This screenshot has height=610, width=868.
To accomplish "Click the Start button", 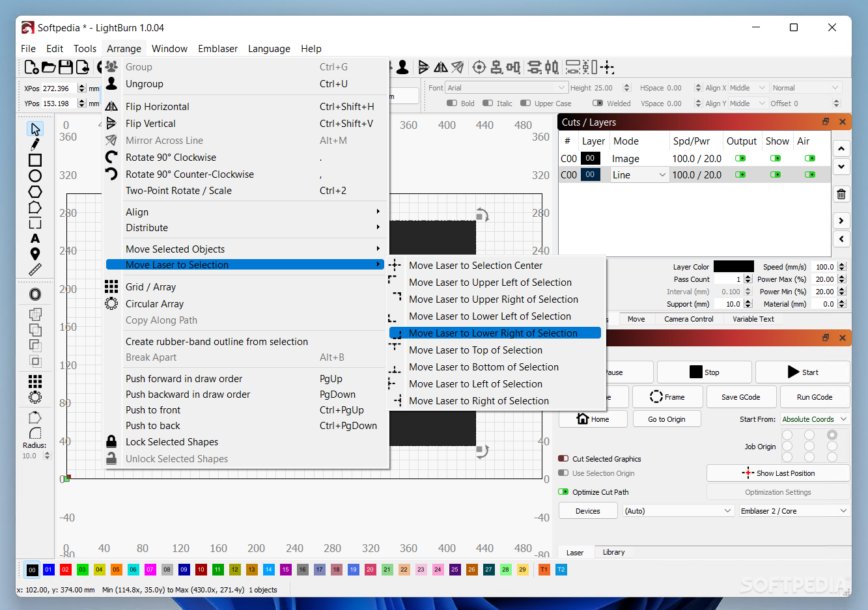I will point(803,372).
